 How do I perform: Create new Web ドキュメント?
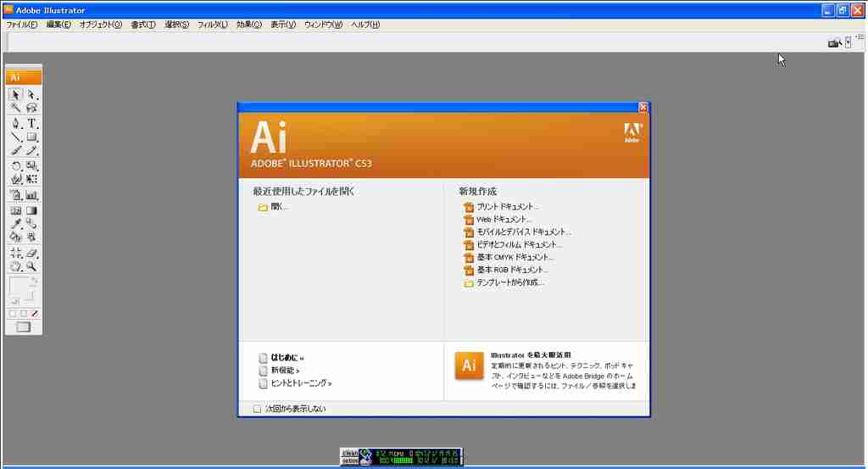pyautogui.click(x=497, y=220)
